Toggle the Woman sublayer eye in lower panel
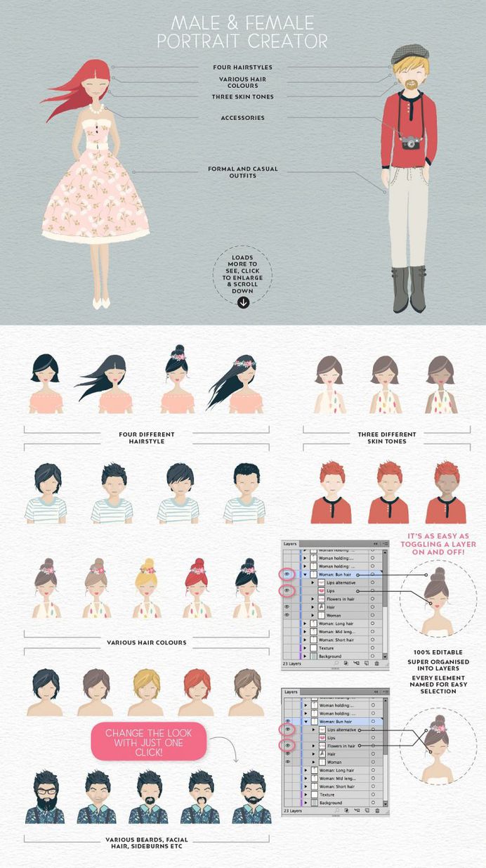The width and height of the screenshot is (486, 868). pyautogui.click(x=288, y=762)
